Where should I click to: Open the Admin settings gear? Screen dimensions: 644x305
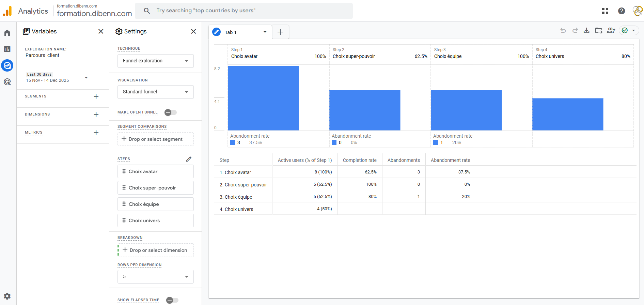tap(7, 296)
